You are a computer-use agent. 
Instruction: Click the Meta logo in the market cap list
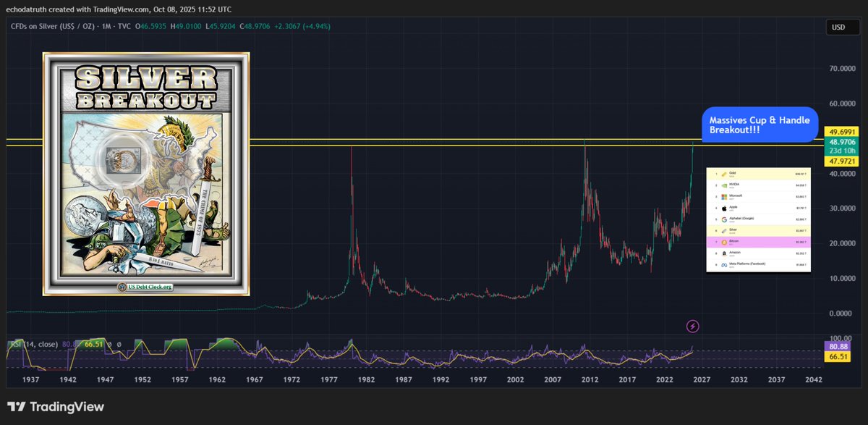click(x=724, y=265)
